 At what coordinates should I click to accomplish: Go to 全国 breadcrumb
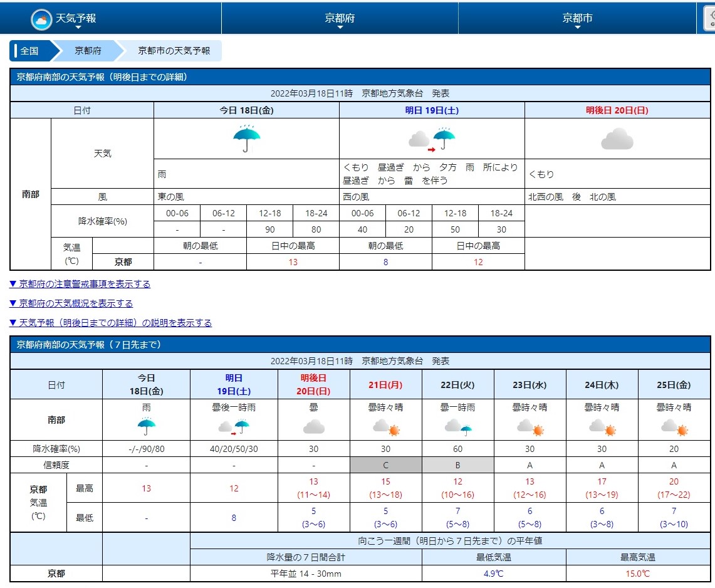click(x=30, y=51)
